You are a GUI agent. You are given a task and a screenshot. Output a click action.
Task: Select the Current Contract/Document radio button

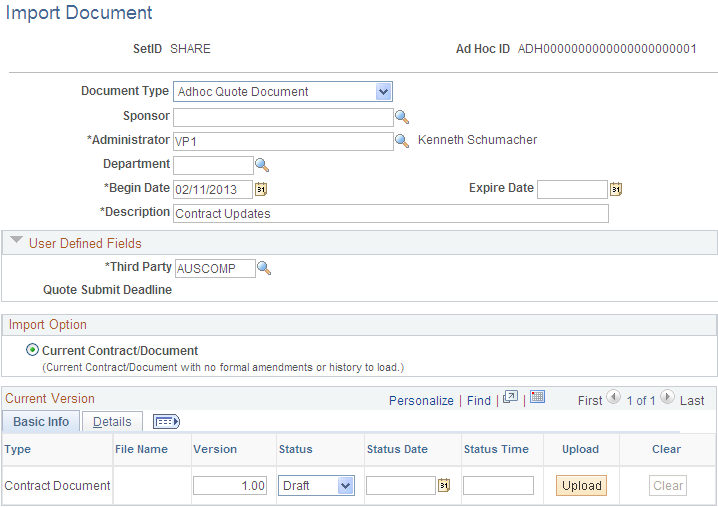tap(32, 350)
